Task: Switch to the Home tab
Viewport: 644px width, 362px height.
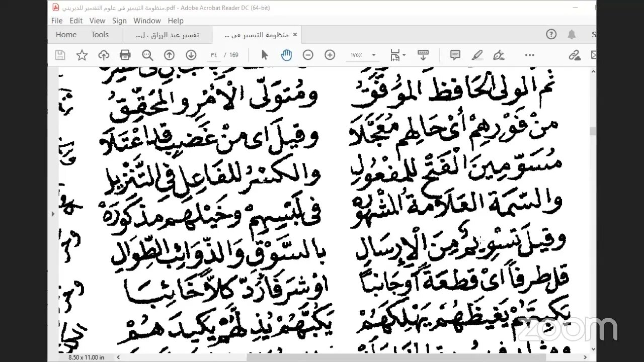Action: tap(66, 35)
